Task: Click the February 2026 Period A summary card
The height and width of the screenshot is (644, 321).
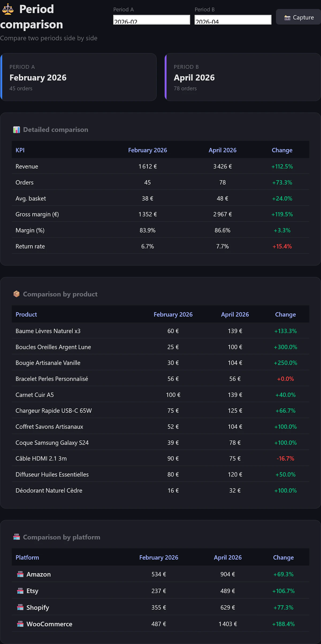Action: (78, 77)
